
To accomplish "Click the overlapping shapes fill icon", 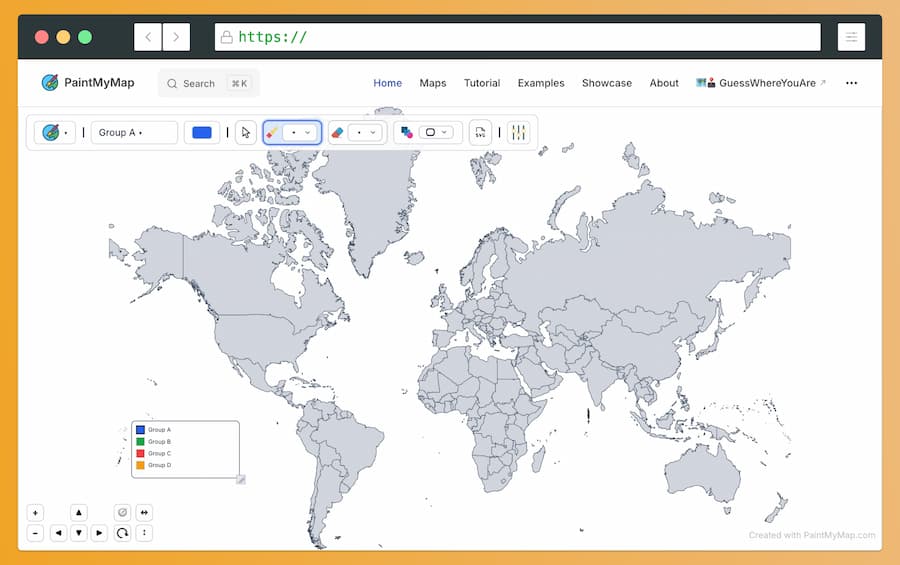I will pos(406,133).
